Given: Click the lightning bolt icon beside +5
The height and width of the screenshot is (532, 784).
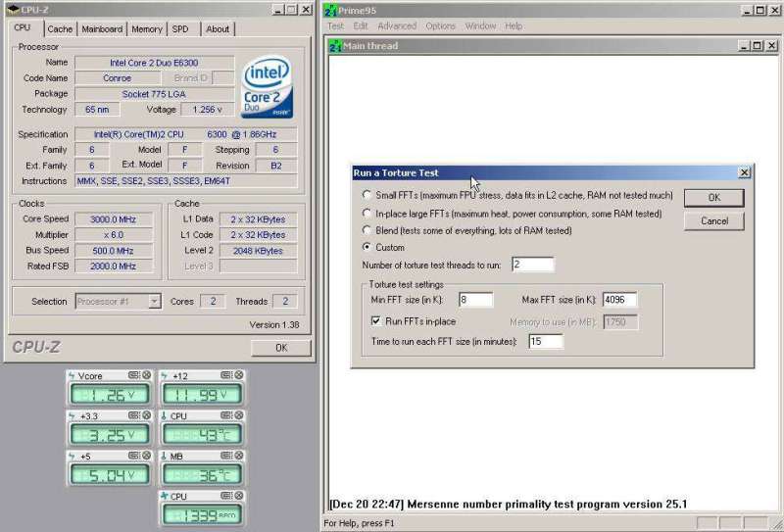Looking at the screenshot, I should 72,456.
